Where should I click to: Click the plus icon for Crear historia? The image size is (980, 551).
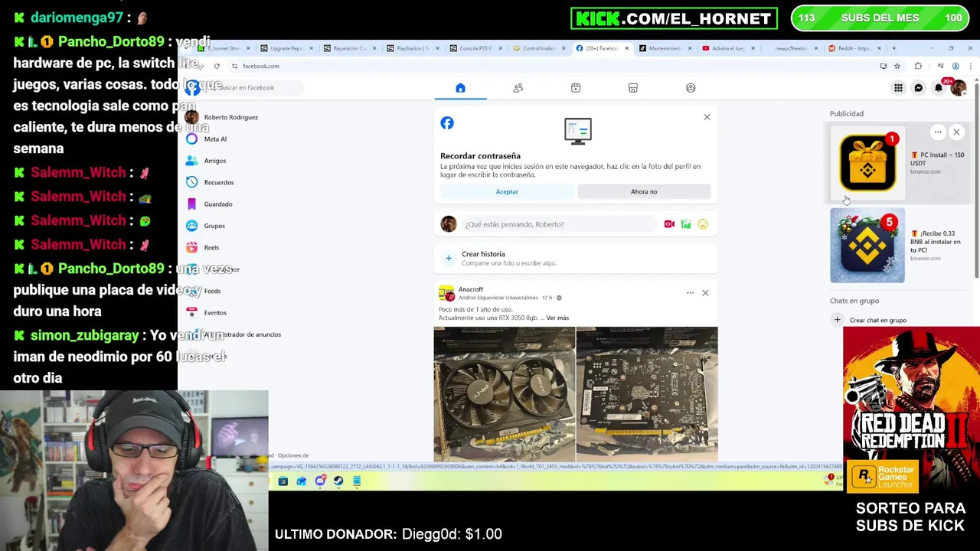[x=449, y=258]
